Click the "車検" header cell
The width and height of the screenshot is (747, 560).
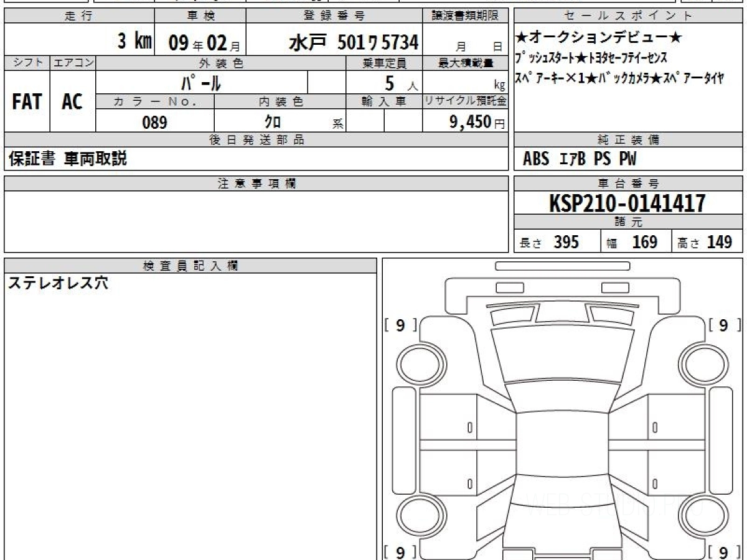[x=200, y=16]
